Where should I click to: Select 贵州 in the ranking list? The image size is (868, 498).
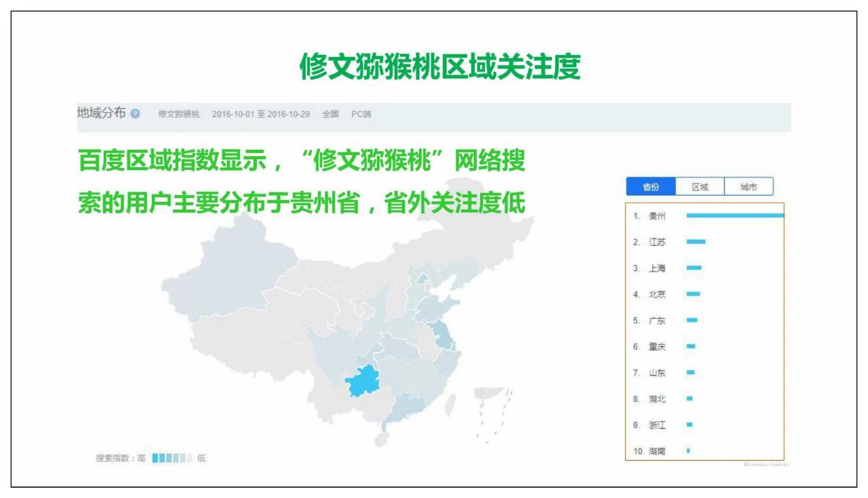click(x=657, y=216)
